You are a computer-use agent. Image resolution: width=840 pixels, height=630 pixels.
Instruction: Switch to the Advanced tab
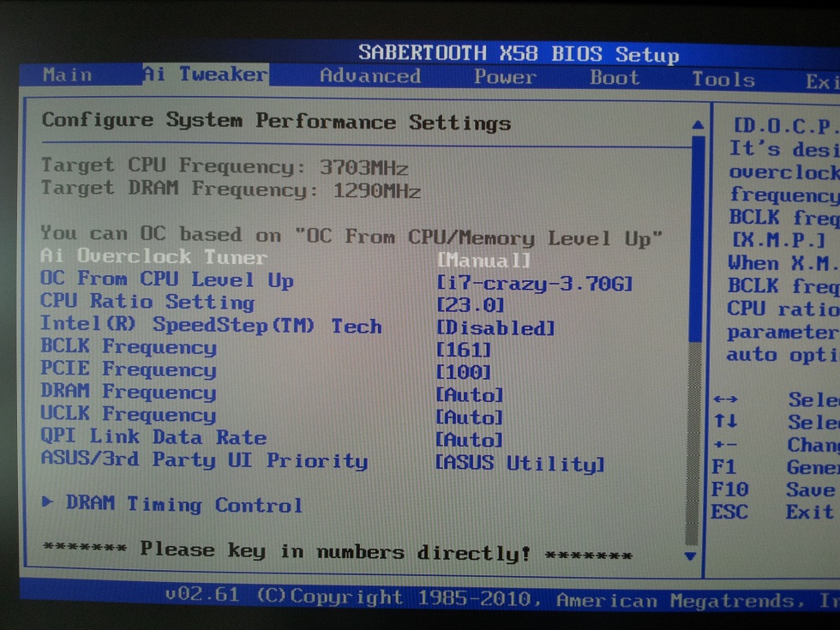click(370, 76)
